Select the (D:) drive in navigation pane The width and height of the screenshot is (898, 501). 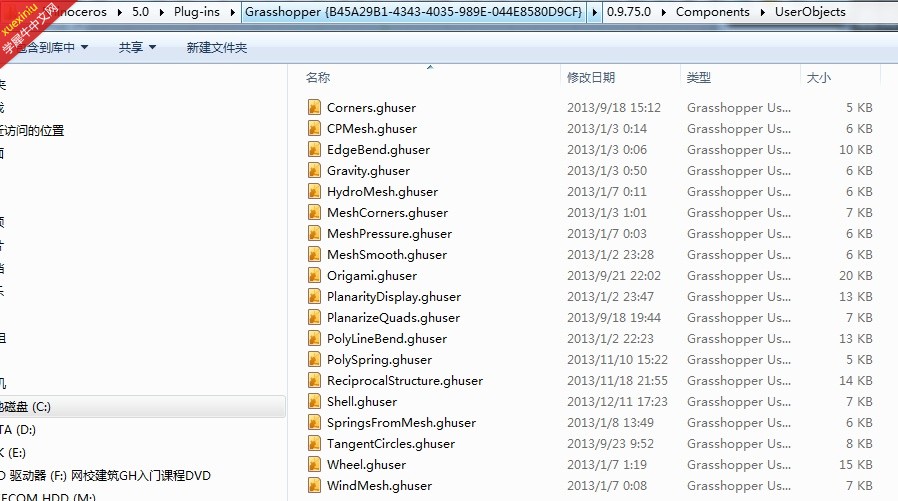(x=18, y=430)
